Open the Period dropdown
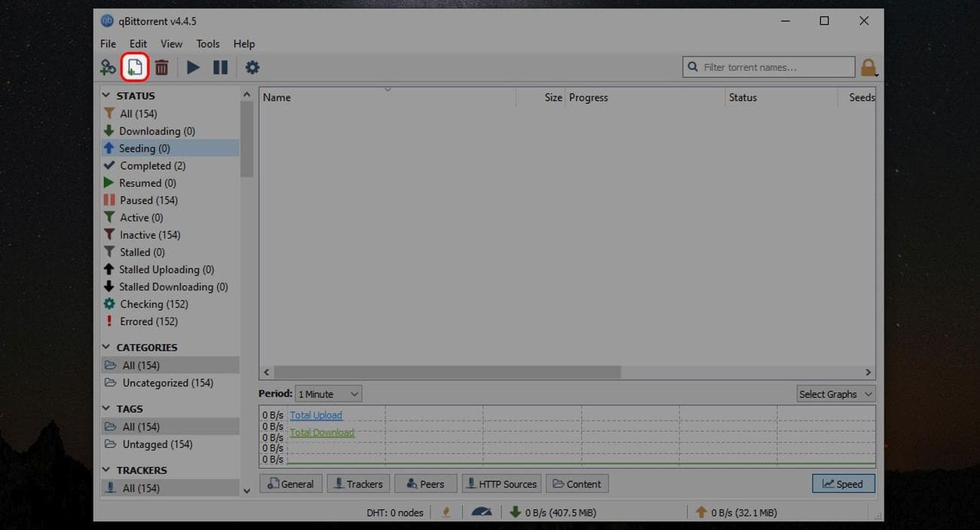Viewport: 980px width, 530px height. pos(327,394)
